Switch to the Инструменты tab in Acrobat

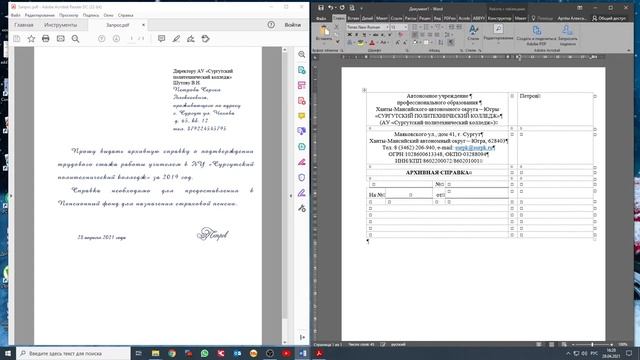(60, 25)
